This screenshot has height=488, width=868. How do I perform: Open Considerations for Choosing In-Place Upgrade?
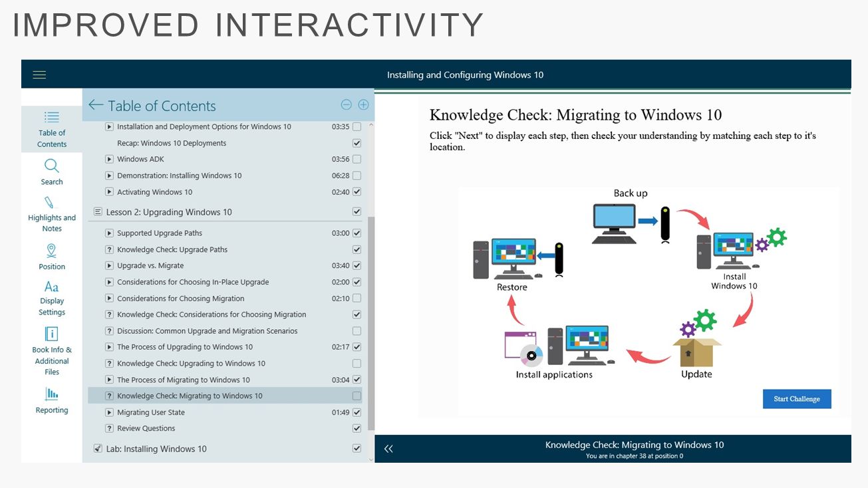193,282
